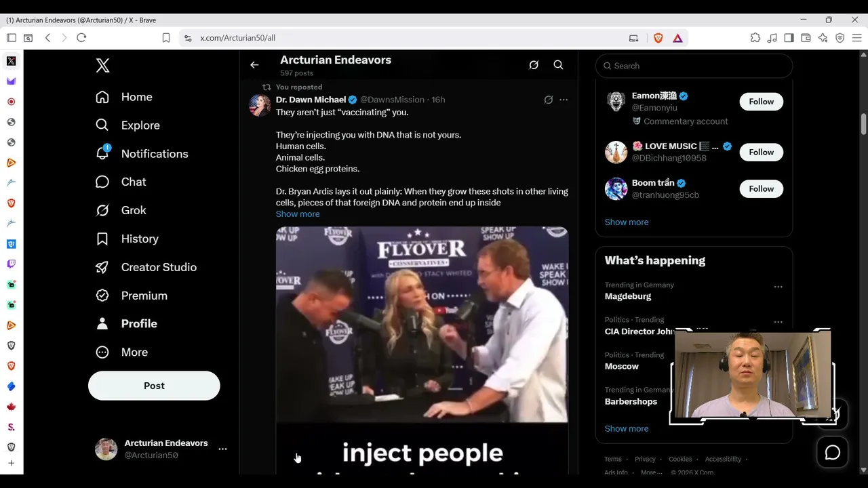This screenshot has width=868, height=488.
Task: Open the Accessibility footer link
Action: coord(723,460)
